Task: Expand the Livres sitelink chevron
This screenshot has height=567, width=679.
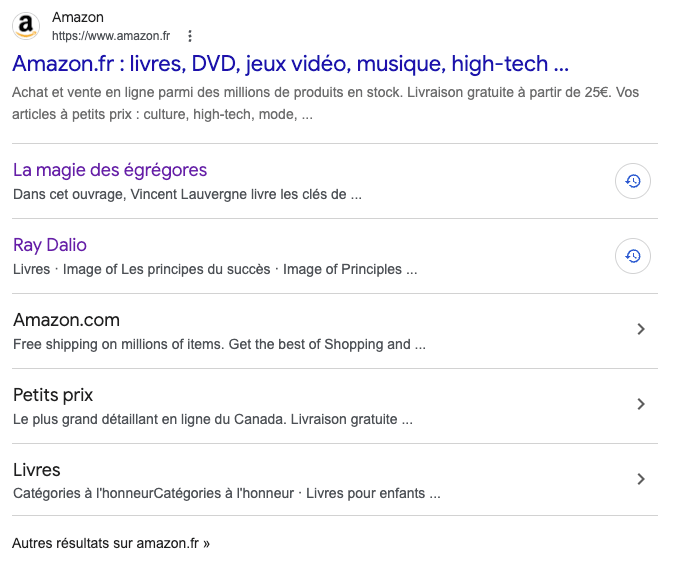Action: [x=641, y=479]
